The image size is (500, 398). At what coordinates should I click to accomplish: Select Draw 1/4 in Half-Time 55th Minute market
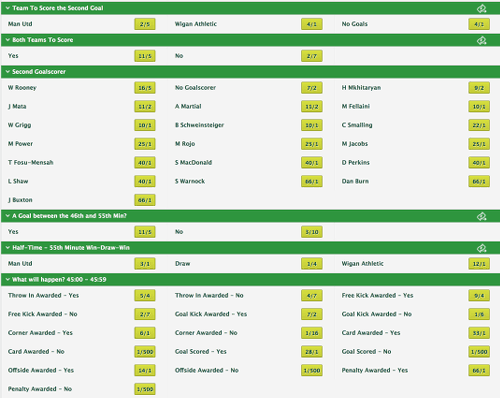coord(312,264)
